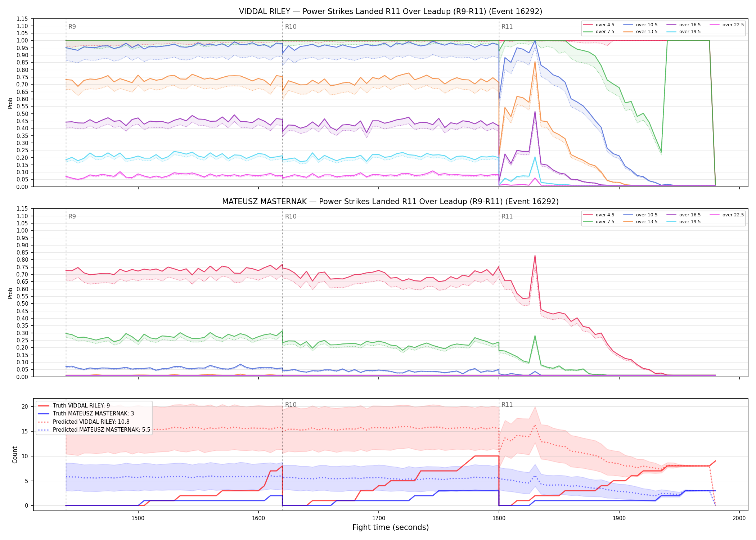Select 'over 4.5' label in Masternak legend
Screen dimensions: 756x540
coord(605,215)
